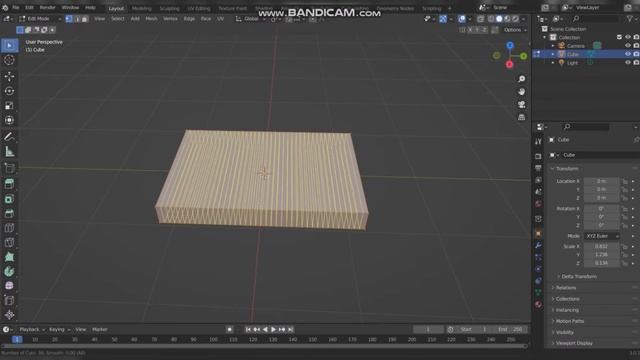Image resolution: width=640 pixels, height=360 pixels.
Task: Toggle X-ray display
Action: point(481,19)
